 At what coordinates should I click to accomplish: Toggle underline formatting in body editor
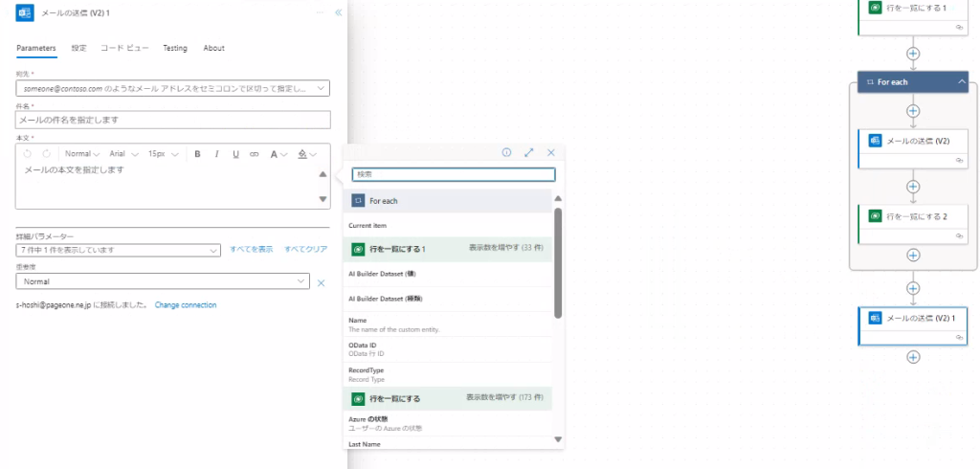pos(235,154)
